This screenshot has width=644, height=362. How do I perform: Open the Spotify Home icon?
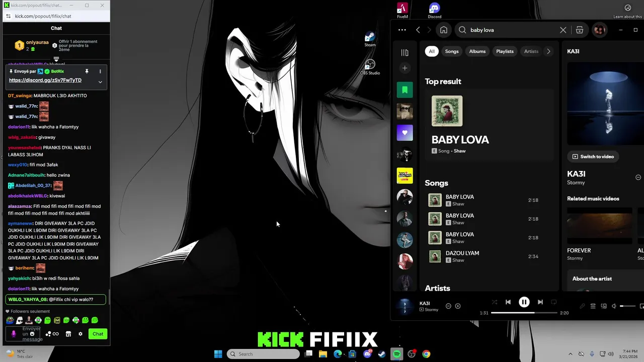click(x=444, y=30)
